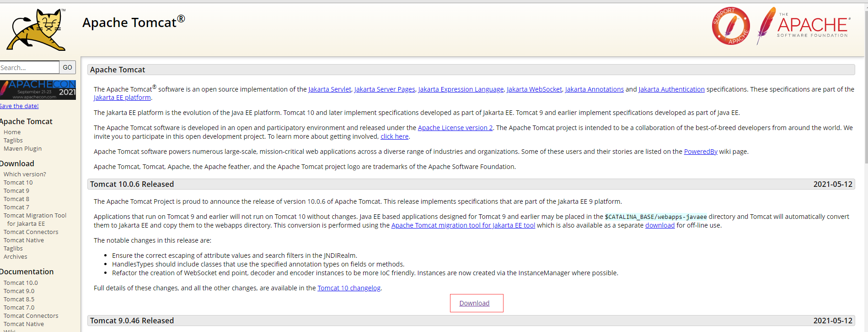Open Tomcat 10.0 documentation

21,283
